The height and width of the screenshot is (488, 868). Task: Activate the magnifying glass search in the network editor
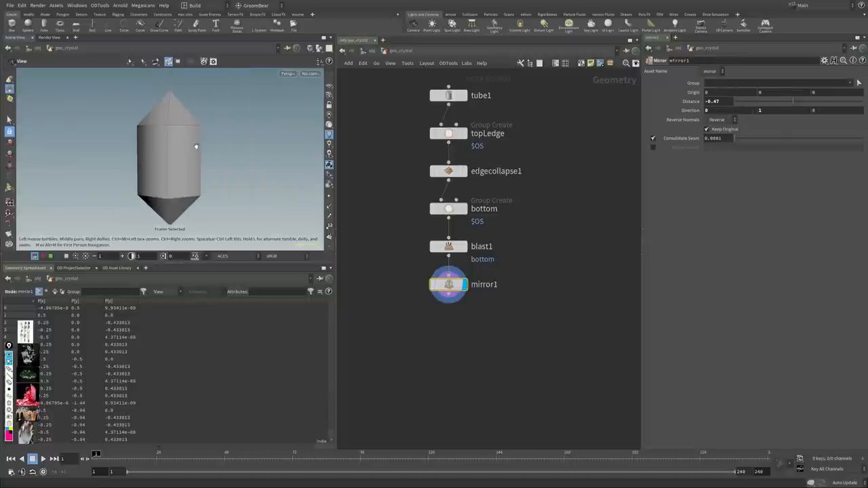coord(625,62)
